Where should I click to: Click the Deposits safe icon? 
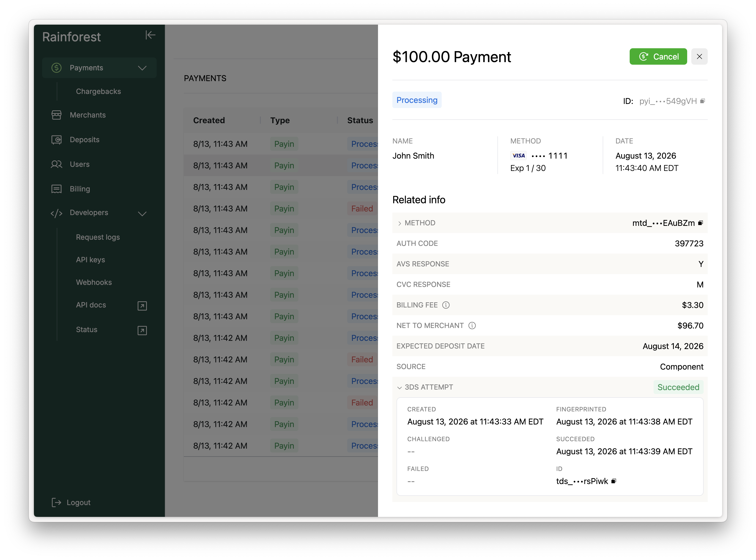pyautogui.click(x=56, y=140)
